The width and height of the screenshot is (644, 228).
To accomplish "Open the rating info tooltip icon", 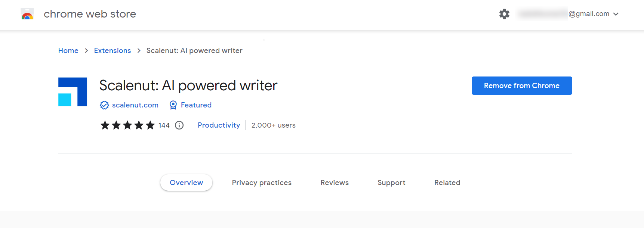I will point(179,125).
